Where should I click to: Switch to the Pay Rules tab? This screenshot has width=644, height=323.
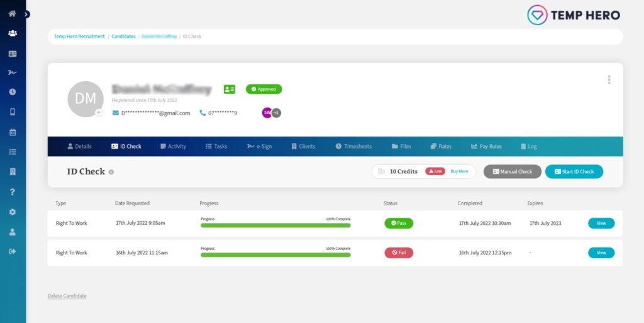[x=486, y=146]
